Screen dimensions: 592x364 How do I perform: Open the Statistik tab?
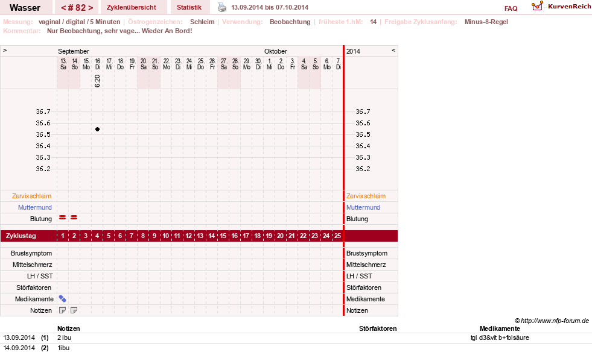coord(189,7)
